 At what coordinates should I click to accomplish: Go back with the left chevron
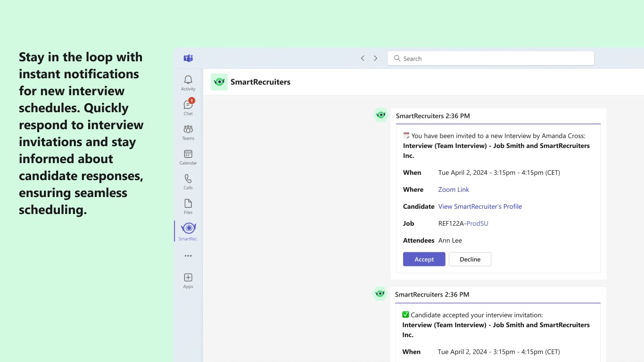(x=363, y=58)
